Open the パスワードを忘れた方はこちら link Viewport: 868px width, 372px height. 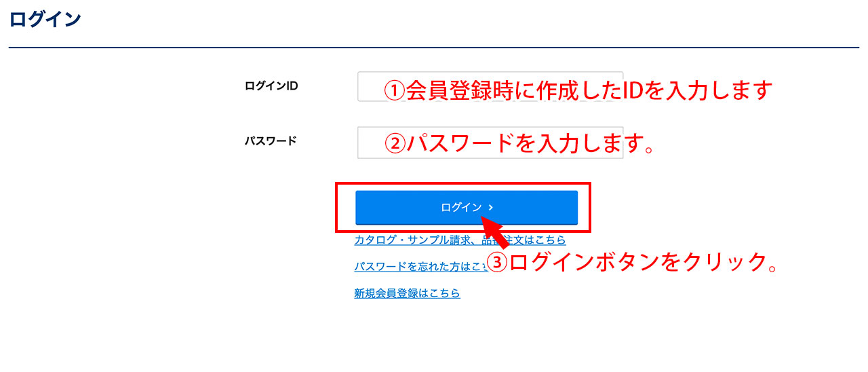click(420, 267)
